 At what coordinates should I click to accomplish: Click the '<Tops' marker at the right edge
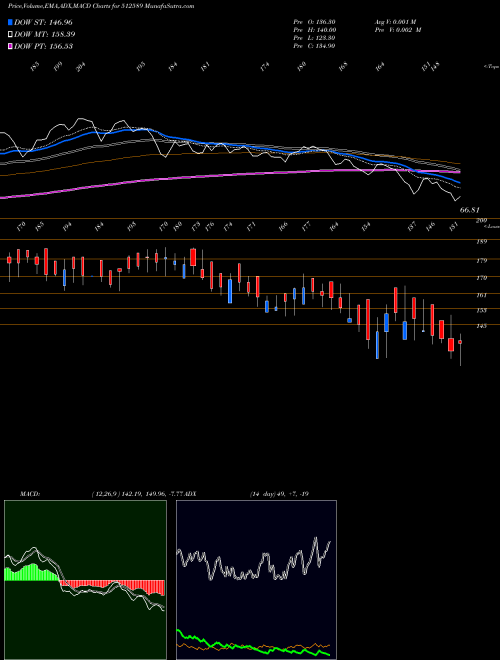[x=491, y=67]
